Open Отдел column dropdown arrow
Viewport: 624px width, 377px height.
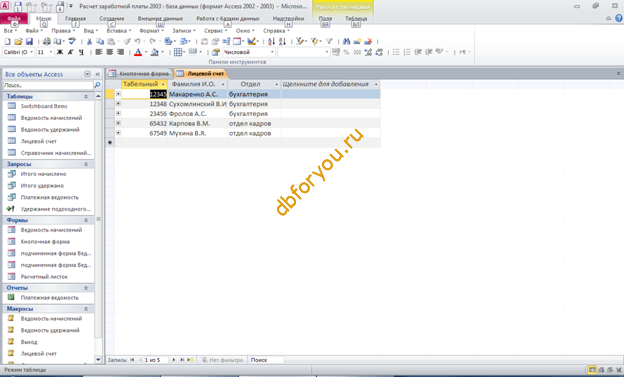[x=277, y=84]
